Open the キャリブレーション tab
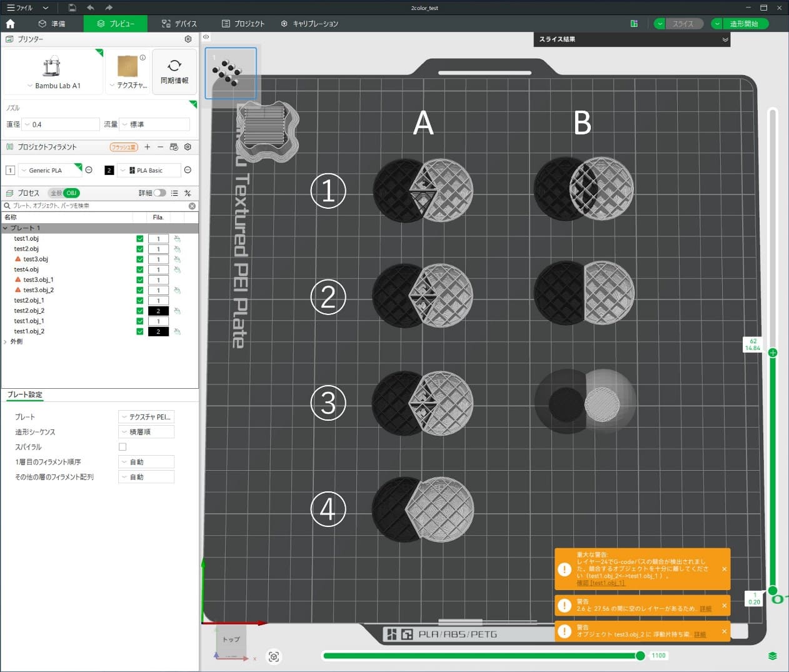The height and width of the screenshot is (672, 789). click(x=309, y=24)
